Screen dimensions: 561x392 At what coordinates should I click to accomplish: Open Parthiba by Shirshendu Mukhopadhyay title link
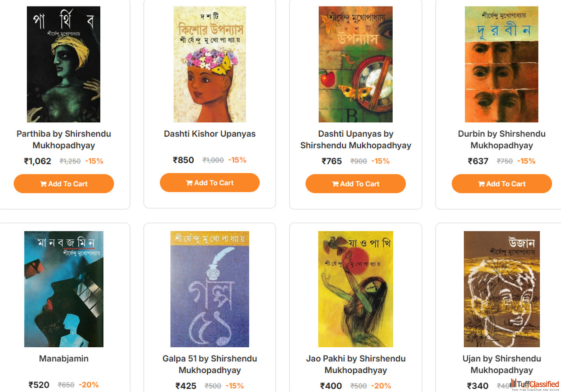coord(64,139)
